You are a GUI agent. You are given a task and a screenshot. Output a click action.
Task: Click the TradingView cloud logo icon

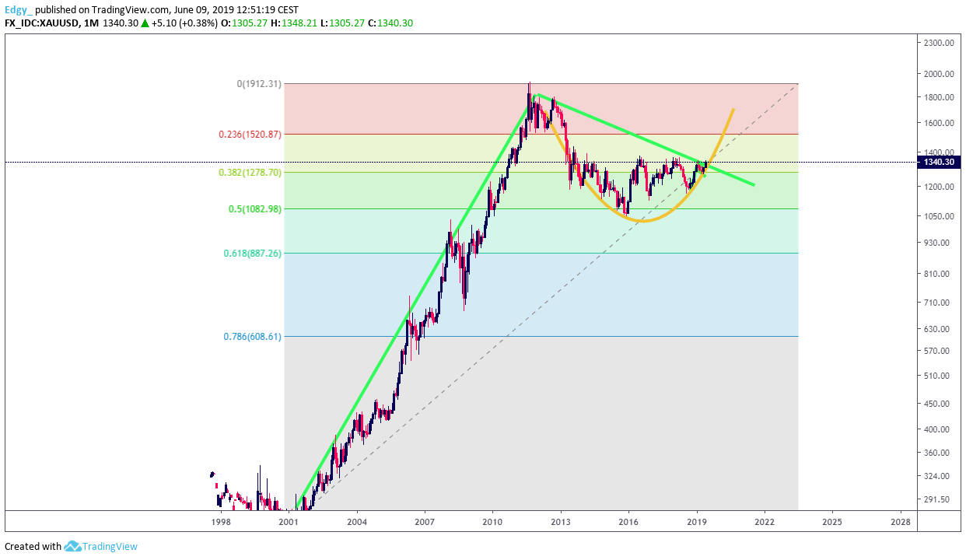point(73,547)
